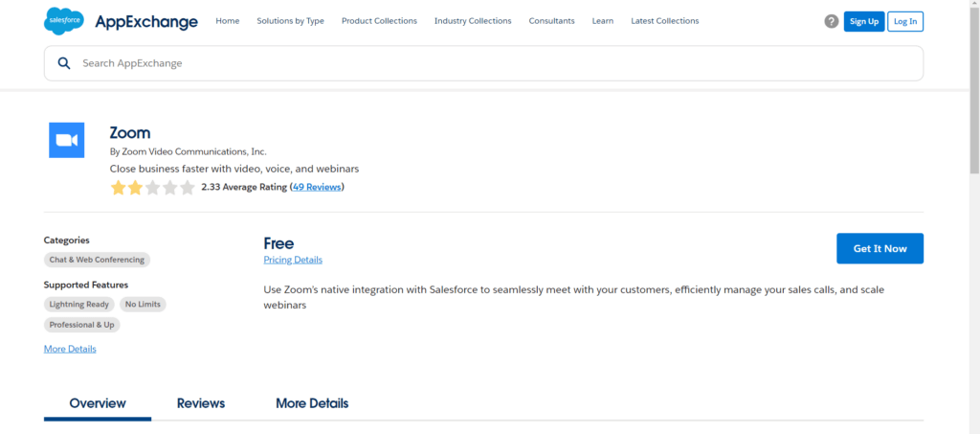Viewport: 980px width, 434px height.
Task: Open Latest Collections in navigation
Action: 665,21
